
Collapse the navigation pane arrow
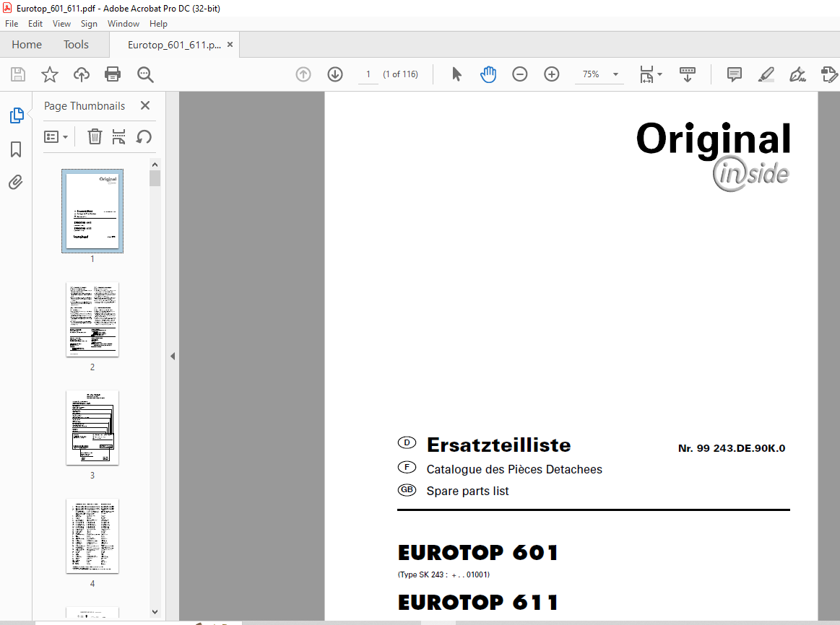(x=173, y=356)
